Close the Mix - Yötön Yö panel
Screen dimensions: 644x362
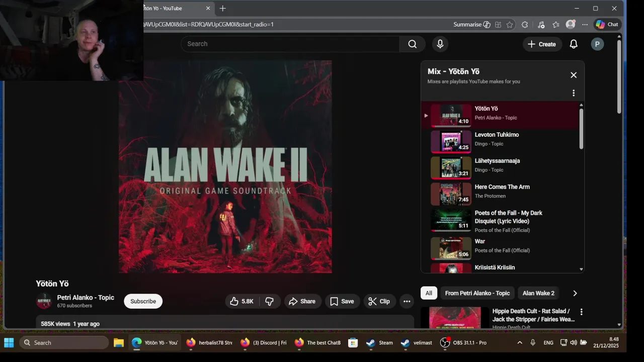coord(574,75)
